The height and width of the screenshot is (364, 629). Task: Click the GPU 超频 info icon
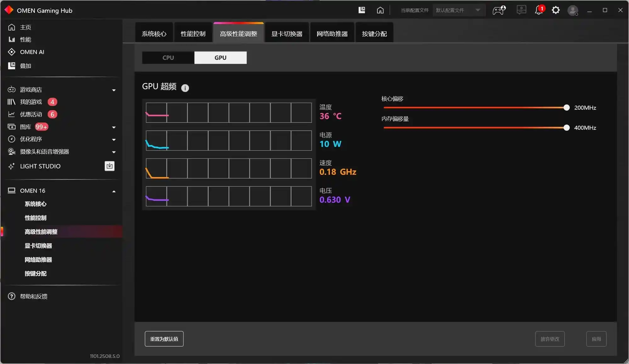click(x=185, y=88)
